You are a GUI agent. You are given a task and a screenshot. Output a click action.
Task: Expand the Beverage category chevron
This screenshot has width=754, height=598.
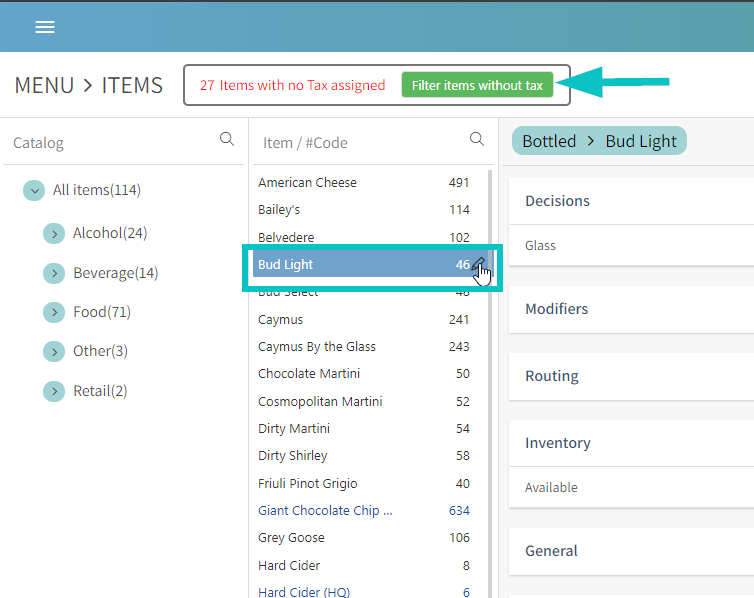pos(54,273)
